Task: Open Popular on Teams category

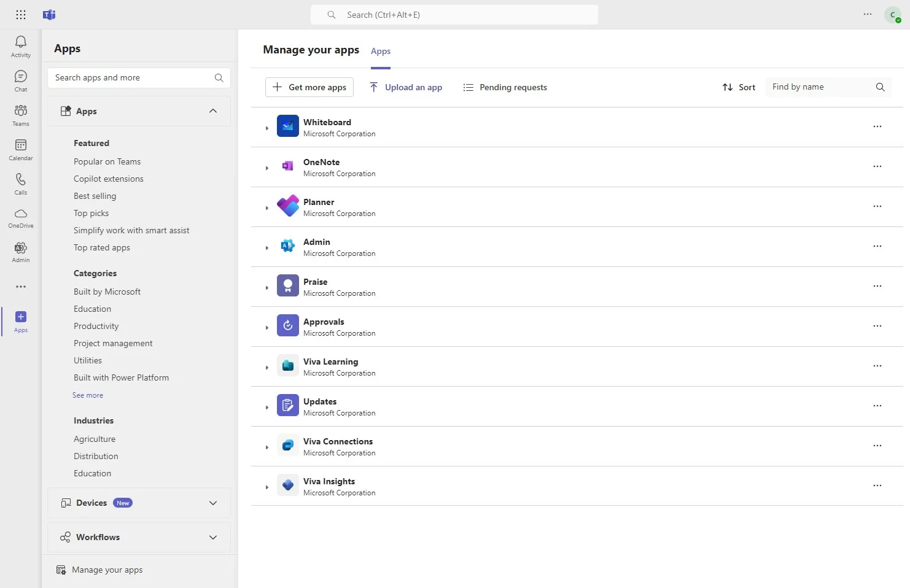Action: (107, 161)
